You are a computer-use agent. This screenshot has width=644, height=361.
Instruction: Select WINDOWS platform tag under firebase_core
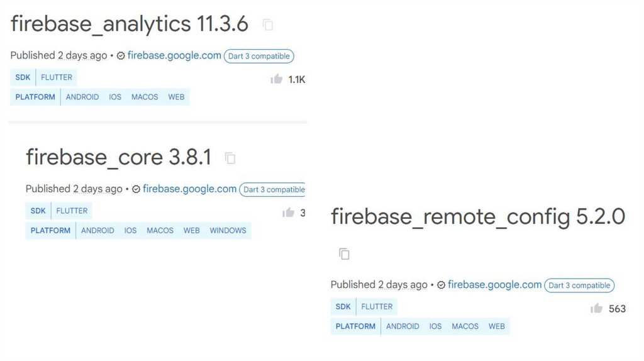click(x=228, y=231)
